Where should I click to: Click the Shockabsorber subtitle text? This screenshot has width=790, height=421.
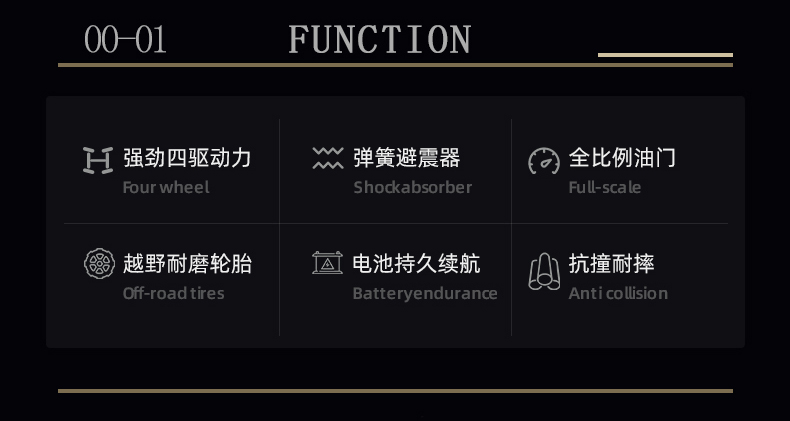pyautogui.click(x=413, y=187)
